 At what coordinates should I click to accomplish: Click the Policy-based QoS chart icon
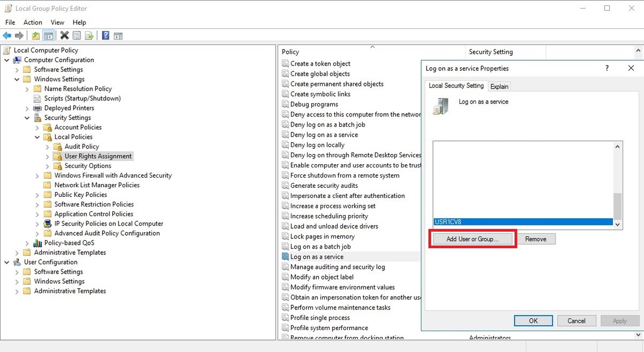coord(38,243)
